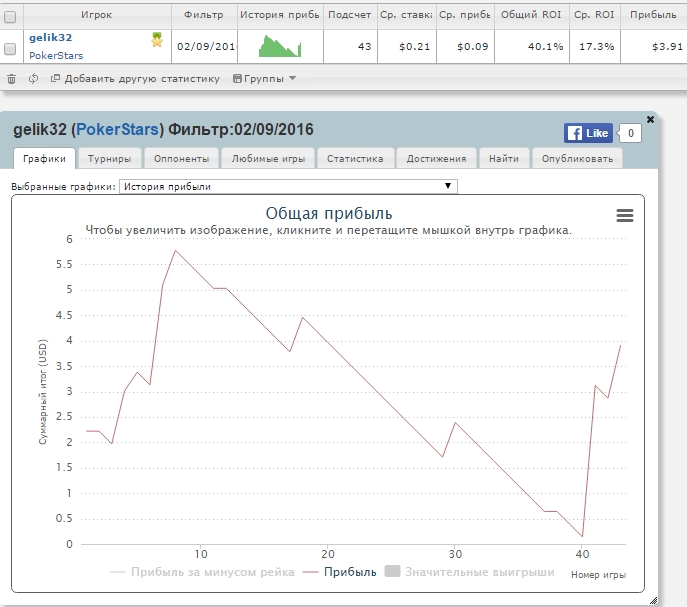Toggle the Прибыль legend series

coord(340,572)
